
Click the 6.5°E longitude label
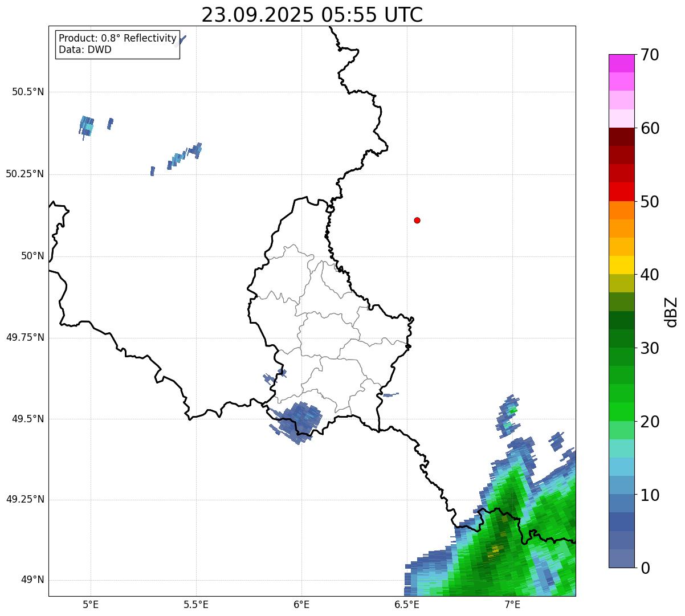pyautogui.click(x=407, y=604)
